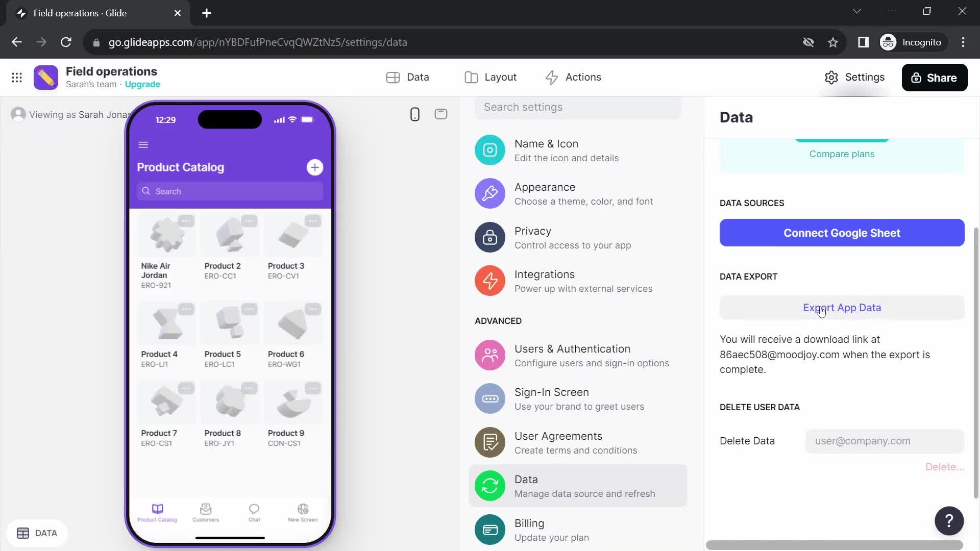Click the Data settings icon

489,486
